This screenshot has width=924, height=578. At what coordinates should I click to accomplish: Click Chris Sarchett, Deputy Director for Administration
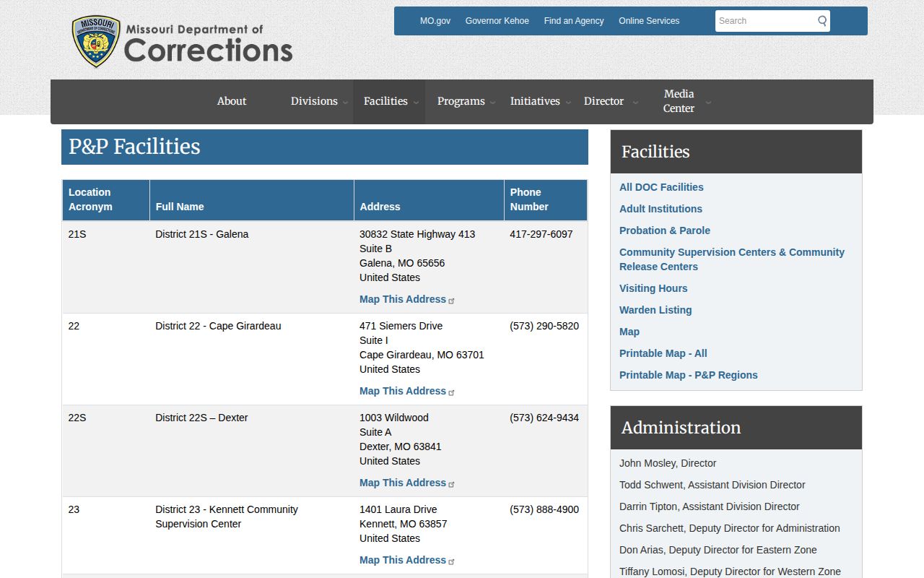(x=730, y=528)
